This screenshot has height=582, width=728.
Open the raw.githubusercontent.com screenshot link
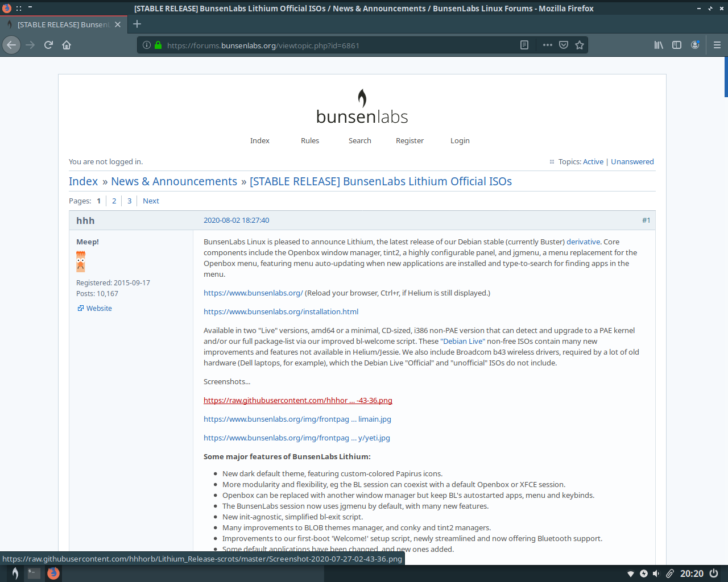click(298, 400)
